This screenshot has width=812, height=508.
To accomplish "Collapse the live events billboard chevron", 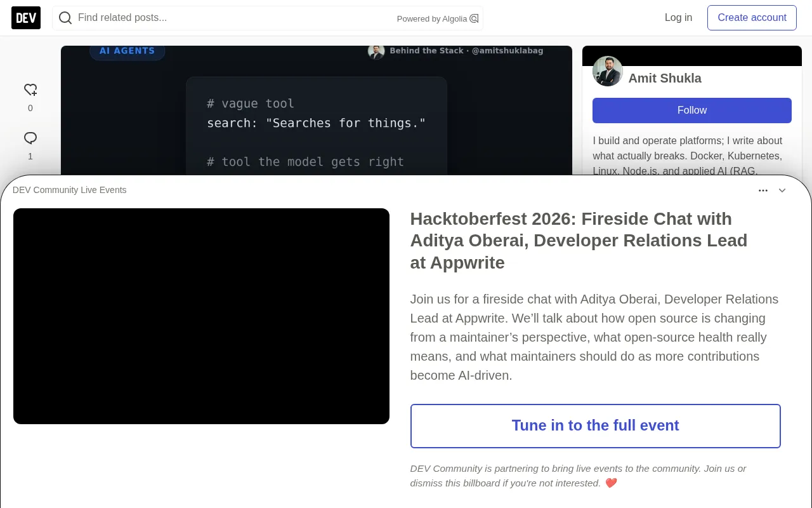I will tap(782, 190).
